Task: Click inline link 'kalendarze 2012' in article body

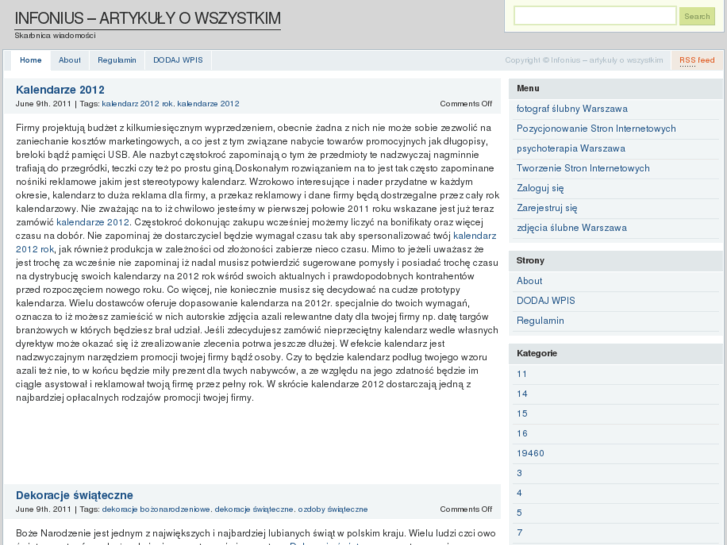Action: pos(93,222)
